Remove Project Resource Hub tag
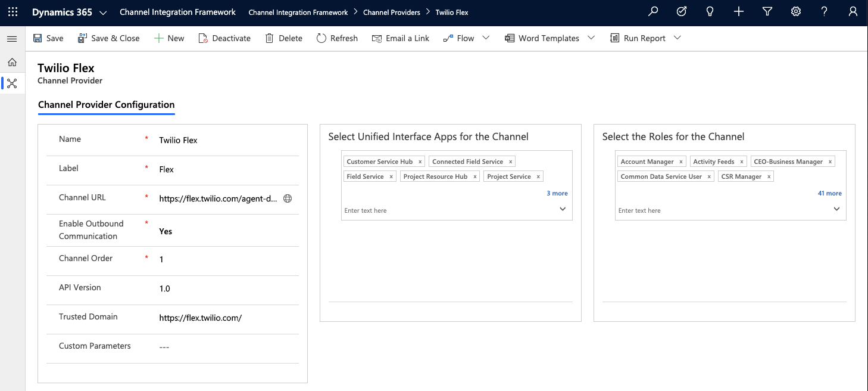Image resolution: width=868 pixels, height=391 pixels. tap(475, 176)
